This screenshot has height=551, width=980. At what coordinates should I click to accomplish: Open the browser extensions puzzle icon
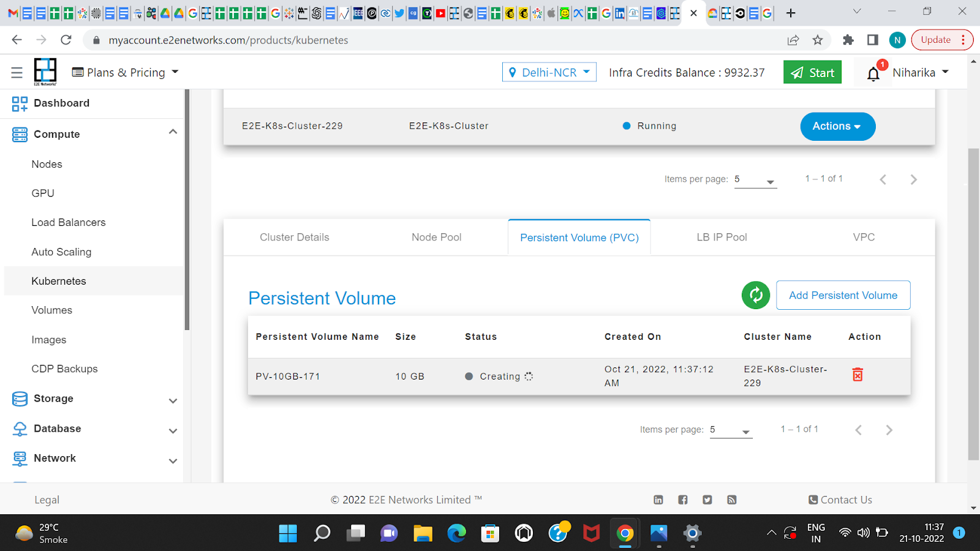(848, 40)
